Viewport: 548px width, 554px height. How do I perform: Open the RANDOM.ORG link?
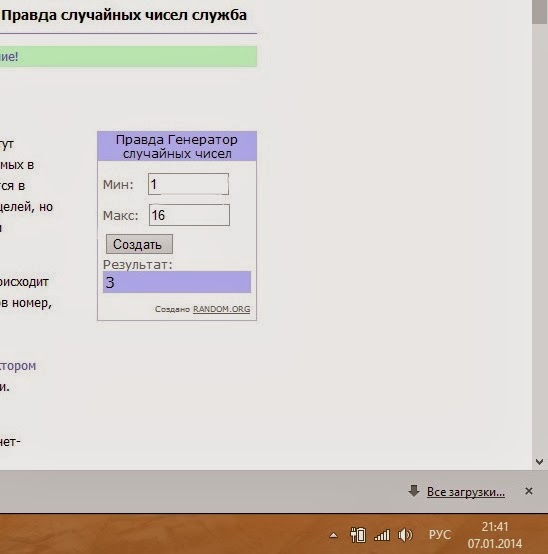[x=222, y=309]
